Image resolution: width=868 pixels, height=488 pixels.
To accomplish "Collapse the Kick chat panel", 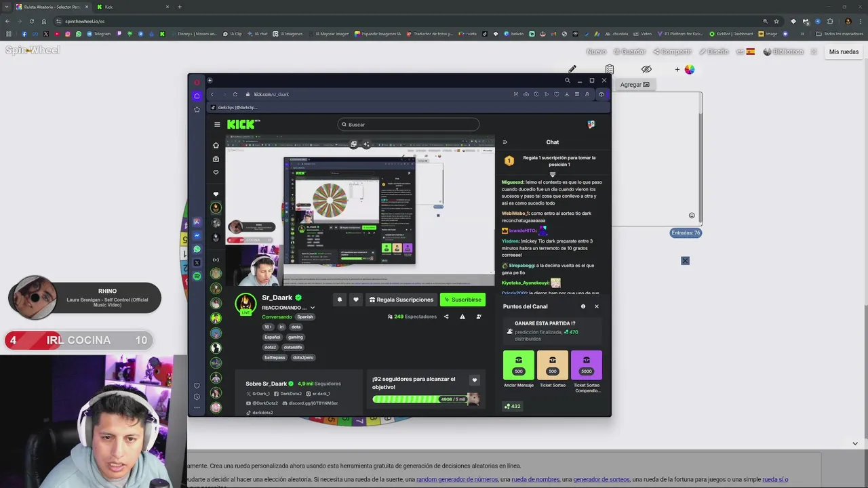I will (505, 142).
